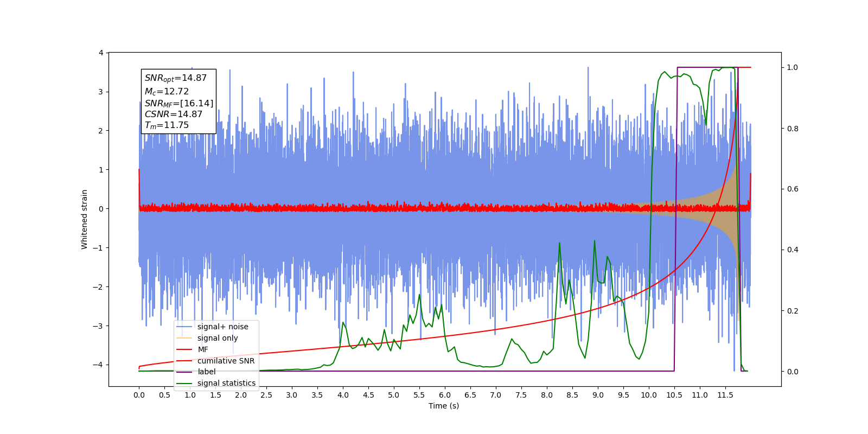This screenshot has width=868, height=434.
Task: Click the x-axis tick label 11.5
Action: tap(725, 395)
